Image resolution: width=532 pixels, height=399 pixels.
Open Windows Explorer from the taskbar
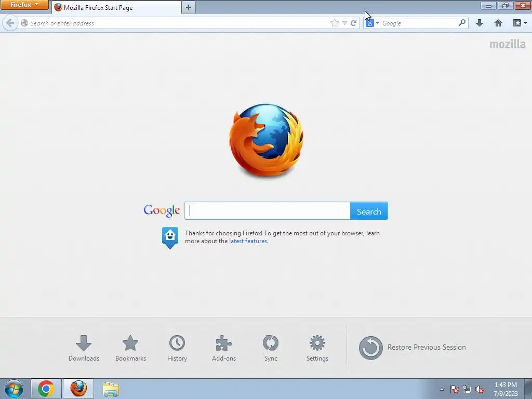pos(111,389)
